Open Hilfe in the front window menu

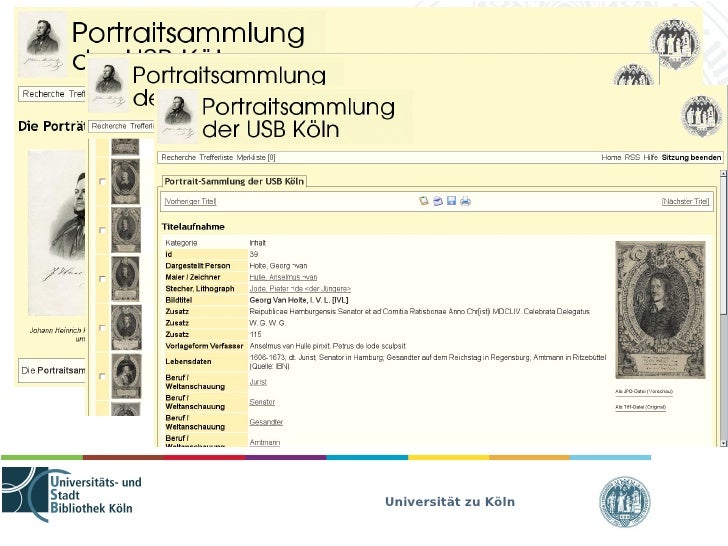pyautogui.click(x=650, y=157)
